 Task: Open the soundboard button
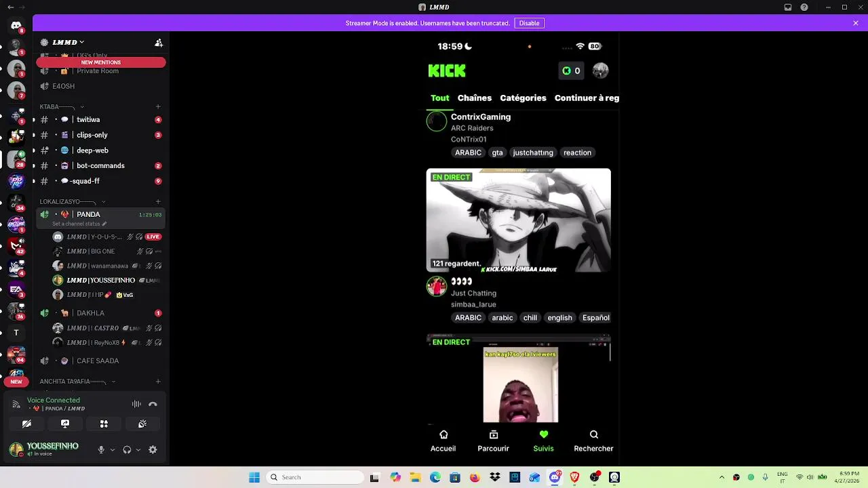[x=142, y=424]
